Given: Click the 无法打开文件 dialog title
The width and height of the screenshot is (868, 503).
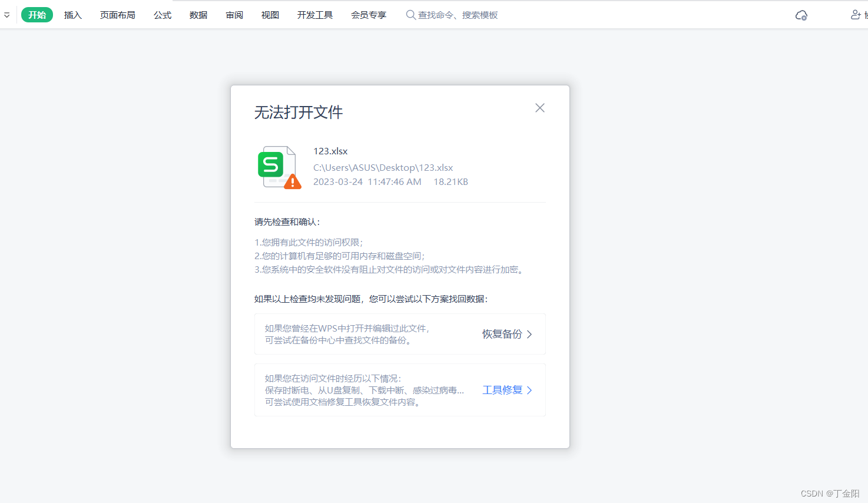Looking at the screenshot, I should tap(299, 112).
